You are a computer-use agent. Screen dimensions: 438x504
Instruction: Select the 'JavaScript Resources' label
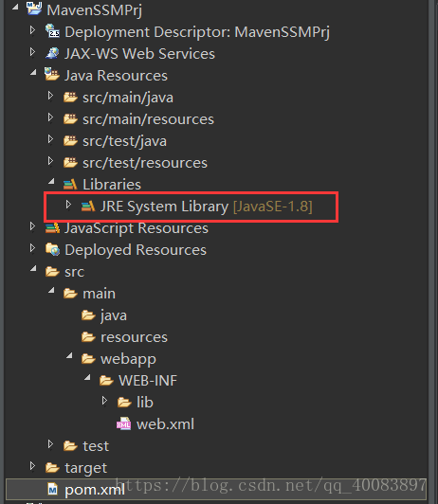(x=137, y=228)
